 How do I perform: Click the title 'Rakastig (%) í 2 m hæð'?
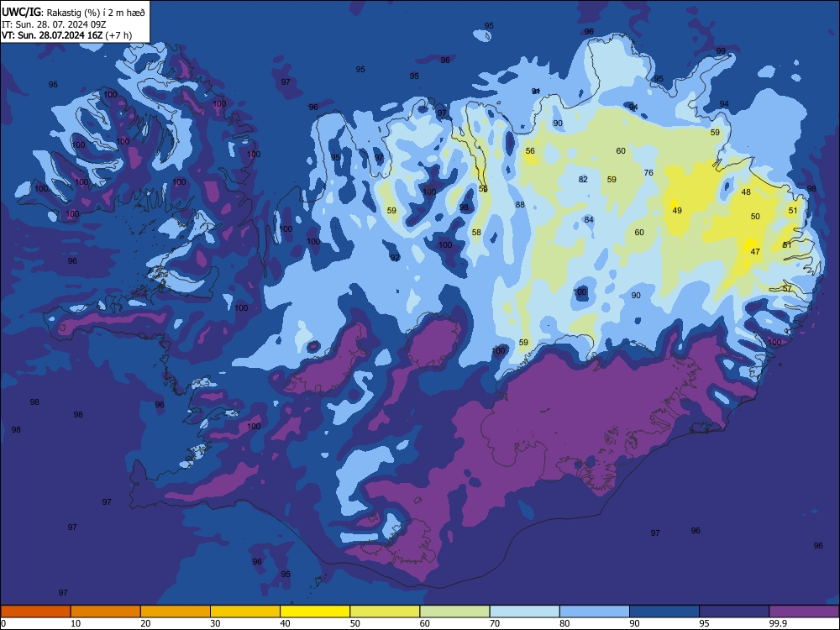[x=97, y=13]
